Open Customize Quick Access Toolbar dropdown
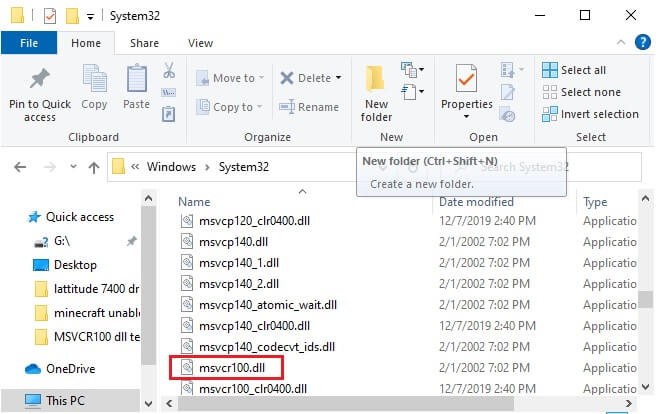Screen dimensions: 660x414 point(90,17)
